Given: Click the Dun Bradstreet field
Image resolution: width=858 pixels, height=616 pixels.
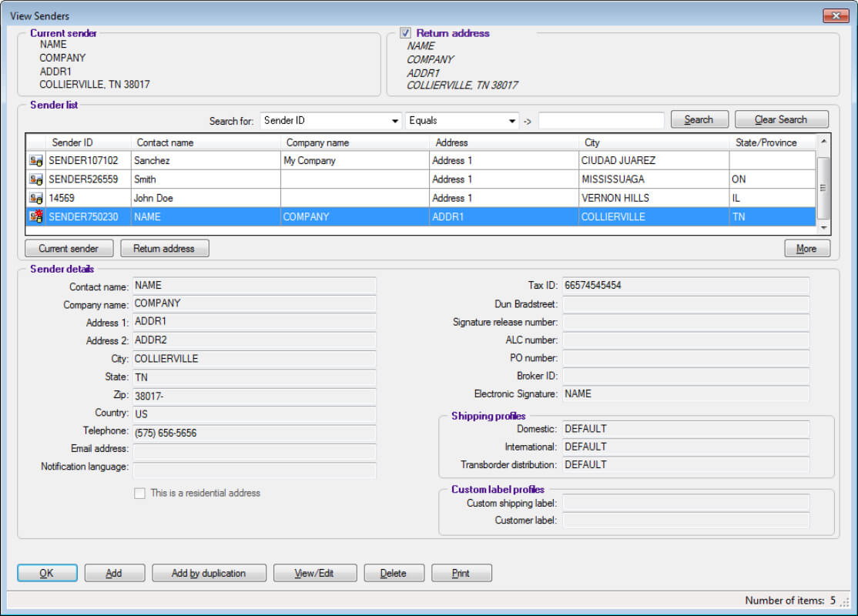Looking at the screenshot, I should click(685, 304).
